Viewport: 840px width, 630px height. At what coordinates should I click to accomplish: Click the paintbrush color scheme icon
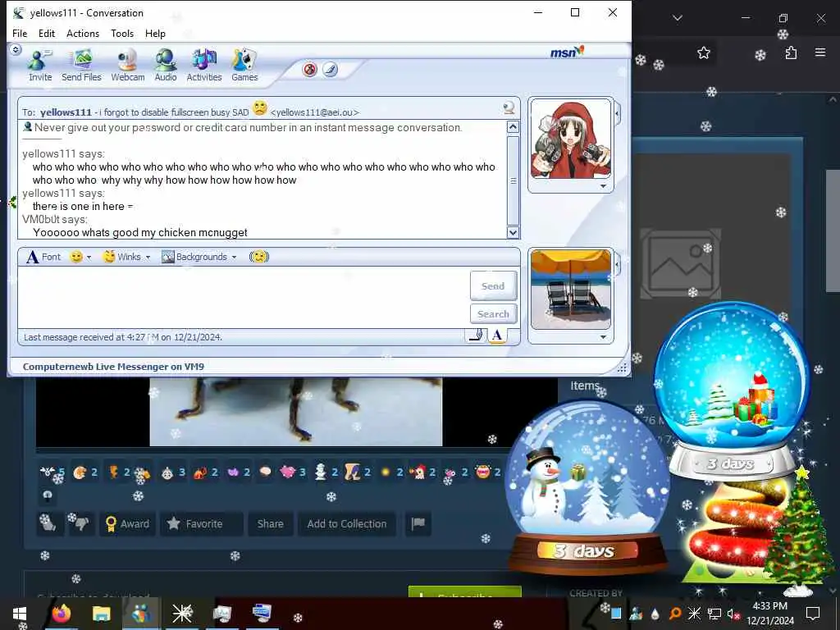330,70
